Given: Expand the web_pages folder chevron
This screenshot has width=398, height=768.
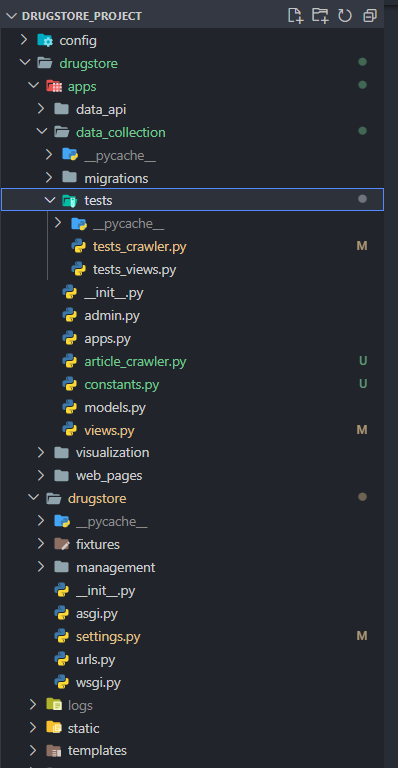Looking at the screenshot, I should (41, 475).
